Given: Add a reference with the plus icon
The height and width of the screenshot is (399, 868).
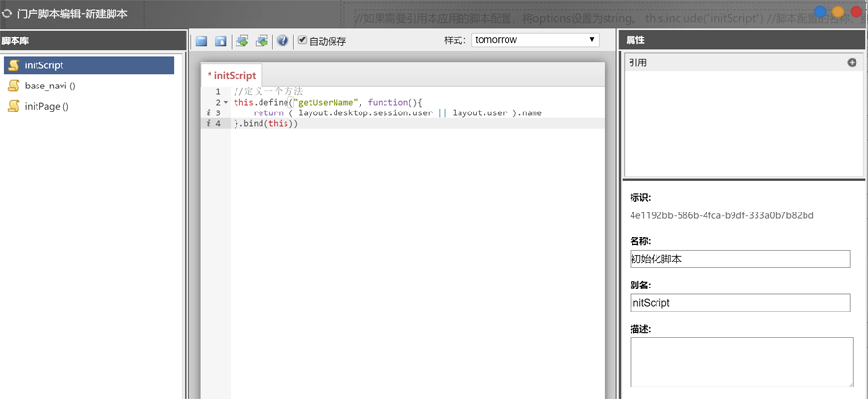Looking at the screenshot, I should (851, 62).
